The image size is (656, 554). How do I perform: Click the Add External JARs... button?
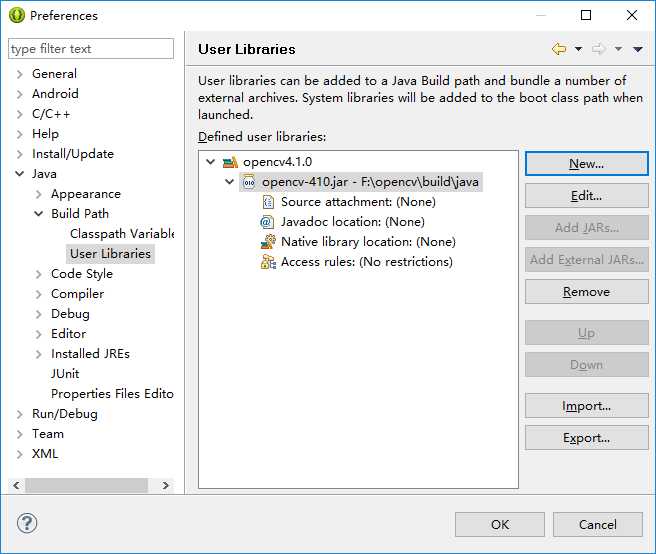tap(587, 259)
